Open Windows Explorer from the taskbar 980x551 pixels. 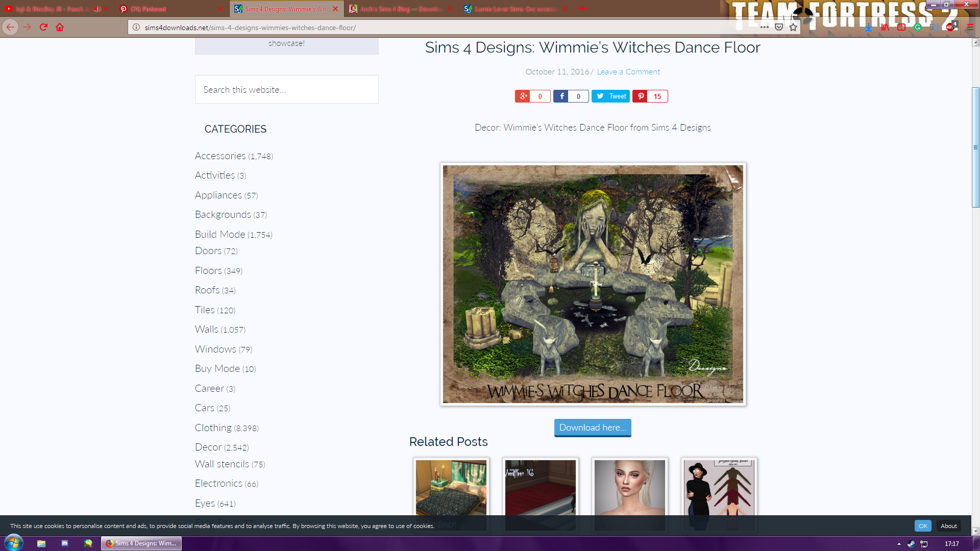[x=41, y=543]
